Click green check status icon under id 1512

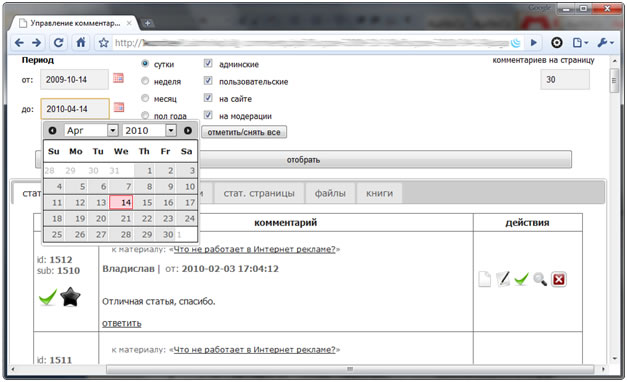[48, 298]
